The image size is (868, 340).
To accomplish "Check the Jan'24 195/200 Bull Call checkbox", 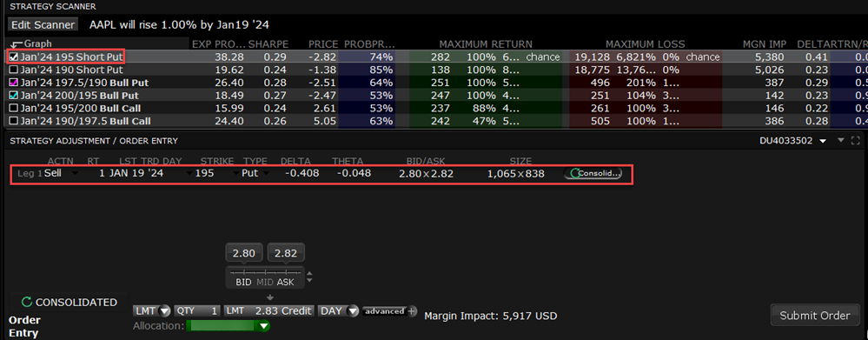I will [x=15, y=108].
